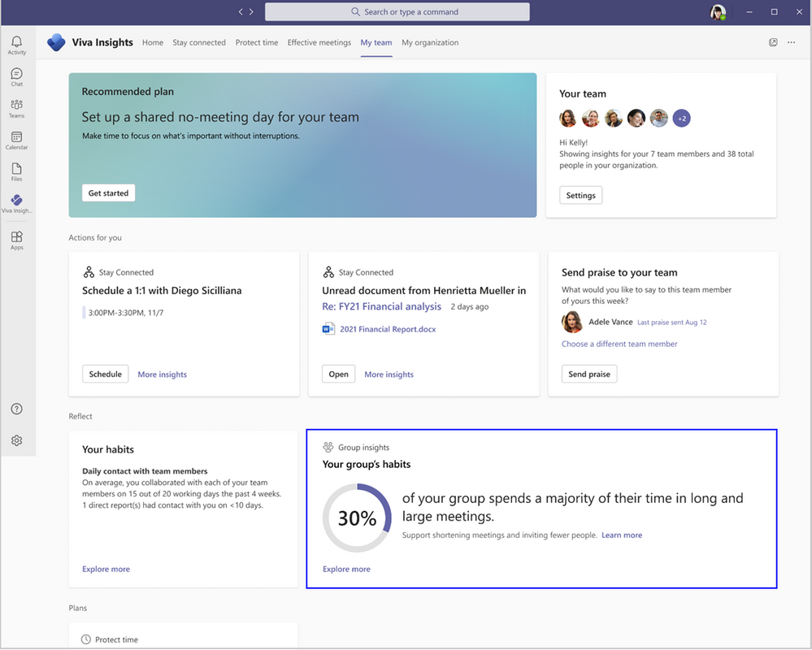Click the Word document file icon
The image size is (812, 650).
point(328,328)
